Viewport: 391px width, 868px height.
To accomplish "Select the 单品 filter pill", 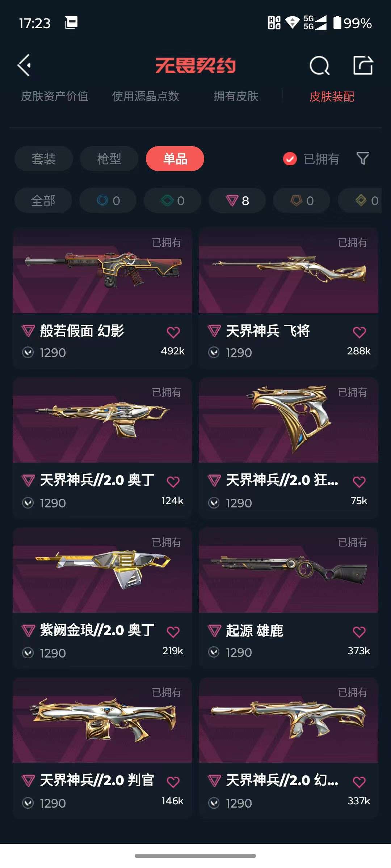I will point(175,159).
